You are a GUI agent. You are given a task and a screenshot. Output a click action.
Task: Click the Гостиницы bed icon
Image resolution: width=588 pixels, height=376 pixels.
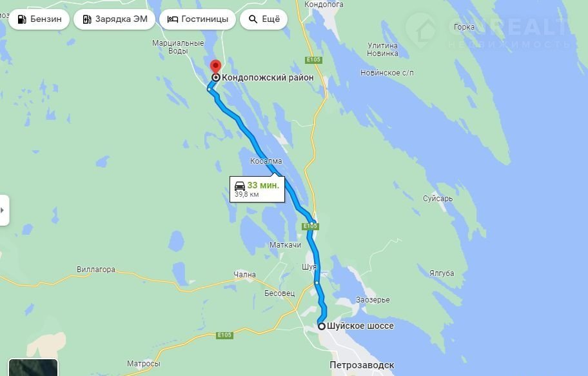(x=173, y=19)
